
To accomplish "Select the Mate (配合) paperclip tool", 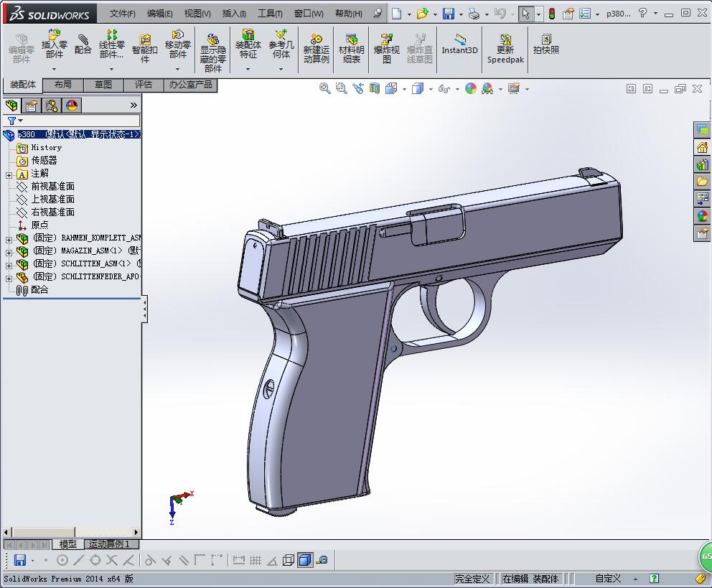I will (x=83, y=44).
